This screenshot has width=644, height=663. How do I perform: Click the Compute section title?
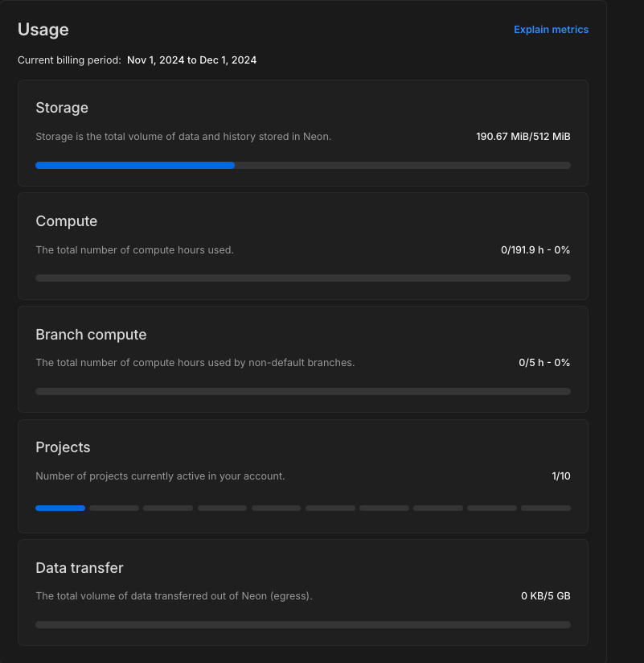click(67, 221)
